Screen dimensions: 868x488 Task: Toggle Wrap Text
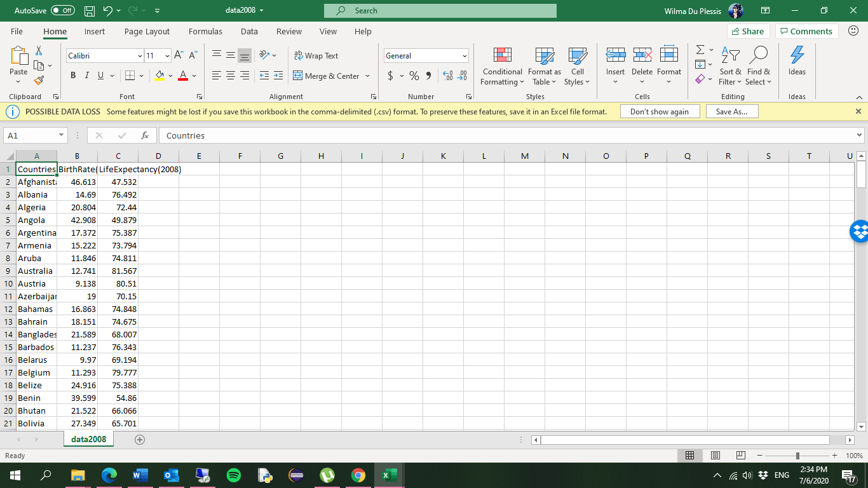coord(316,56)
